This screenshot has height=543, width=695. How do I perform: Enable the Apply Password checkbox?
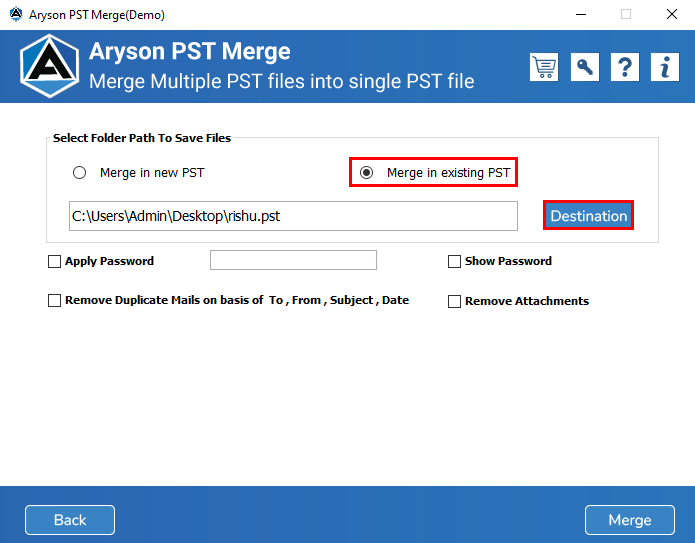[54, 262]
